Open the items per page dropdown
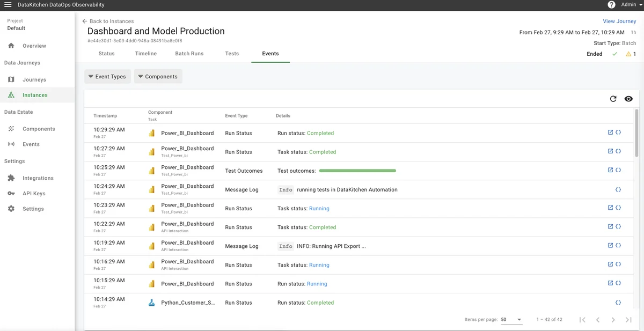Viewport: 644px width, 331px height. pyautogui.click(x=511, y=320)
